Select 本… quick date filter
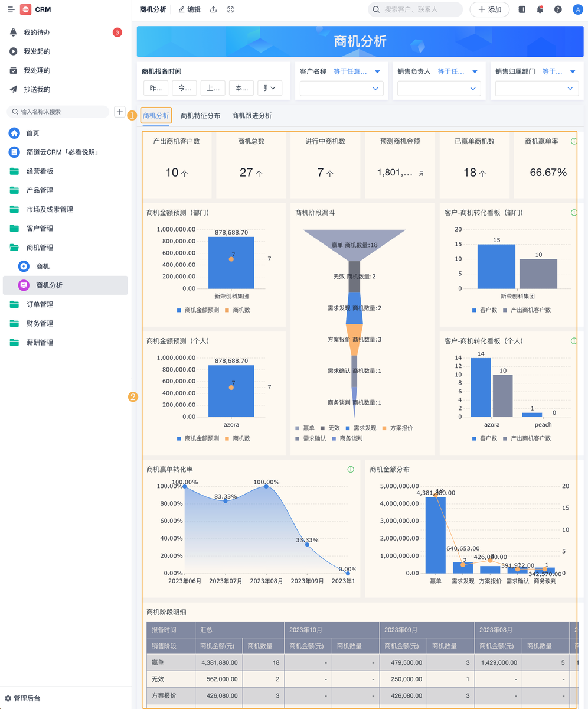Screen dimensions: 588x709 241,88
